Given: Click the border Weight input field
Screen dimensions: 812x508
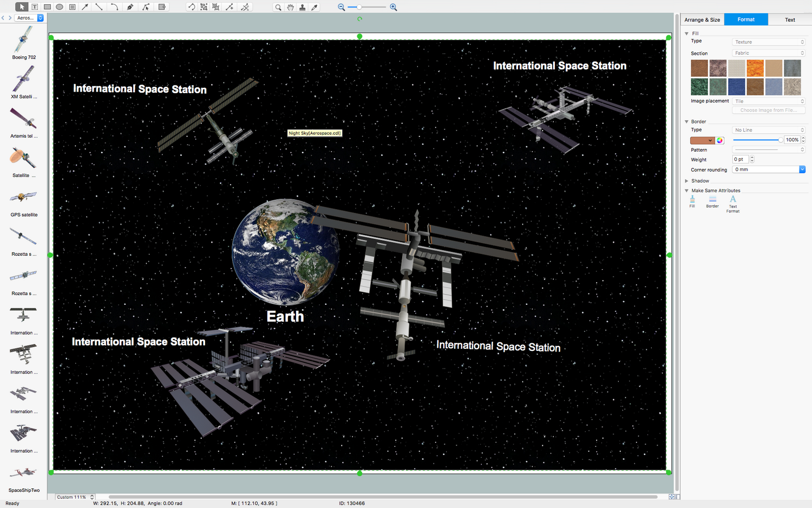Looking at the screenshot, I should click(741, 159).
